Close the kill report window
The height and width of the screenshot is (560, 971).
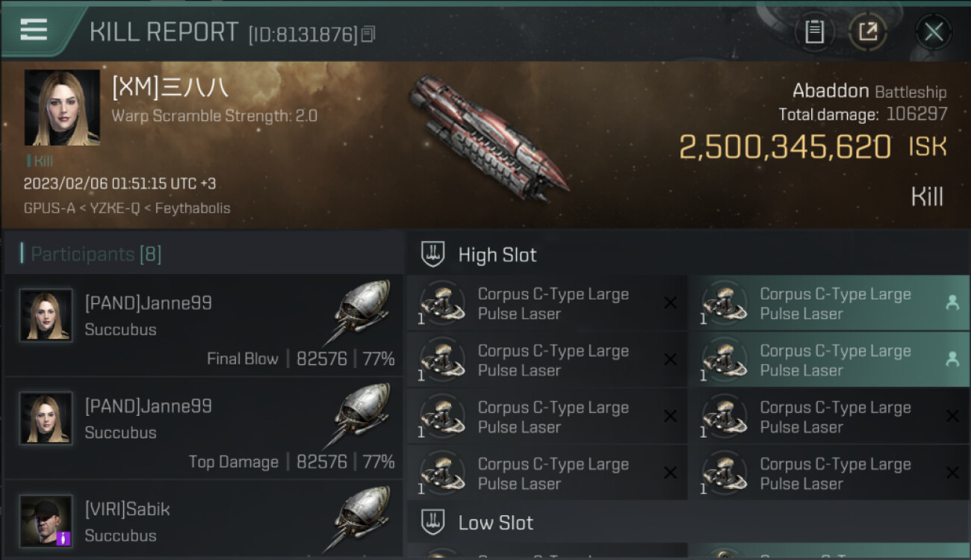pyautogui.click(x=933, y=32)
